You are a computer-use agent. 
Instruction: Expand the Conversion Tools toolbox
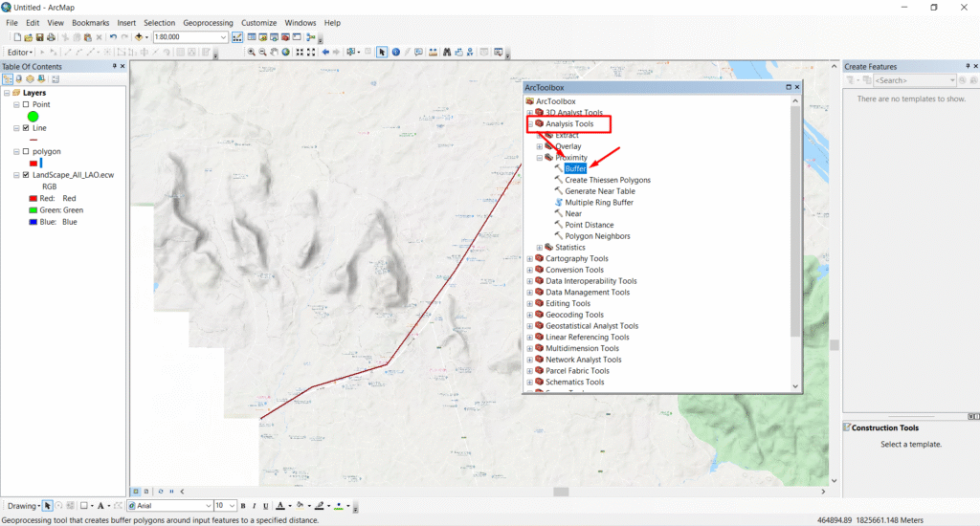pyautogui.click(x=530, y=270)
